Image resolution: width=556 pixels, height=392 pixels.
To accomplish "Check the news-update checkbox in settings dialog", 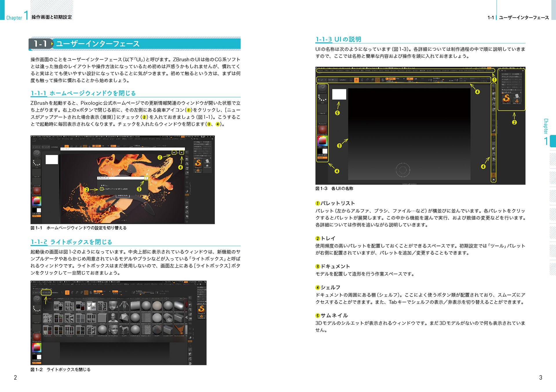I will [102, 189].
